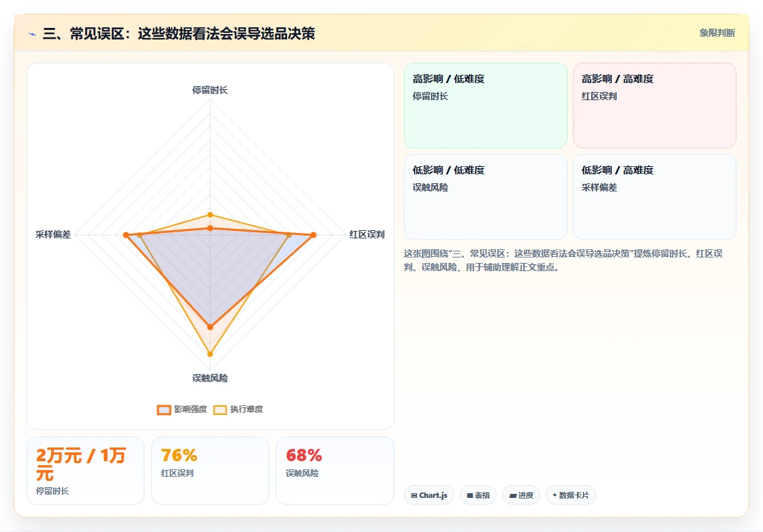Click the 采样偏差 radar axis label

pyautogui.click(x=53, y=234)
